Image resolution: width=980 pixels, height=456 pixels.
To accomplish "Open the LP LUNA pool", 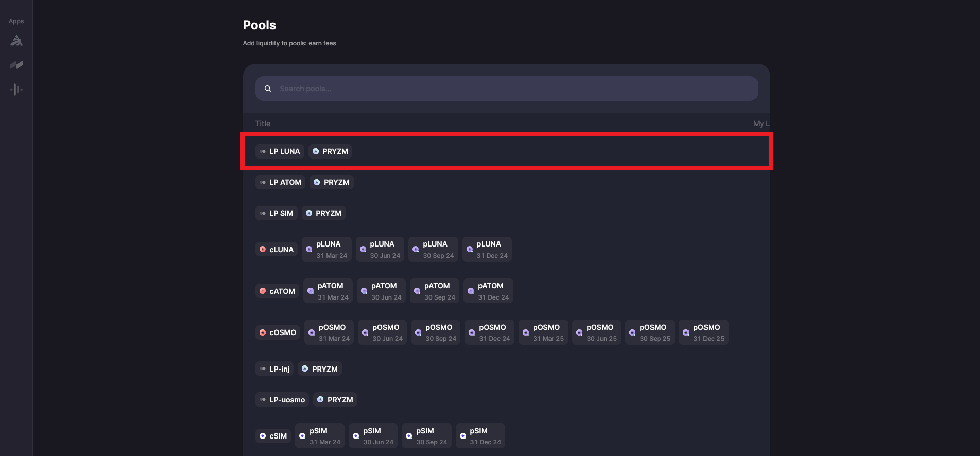I will pos(280,151).
